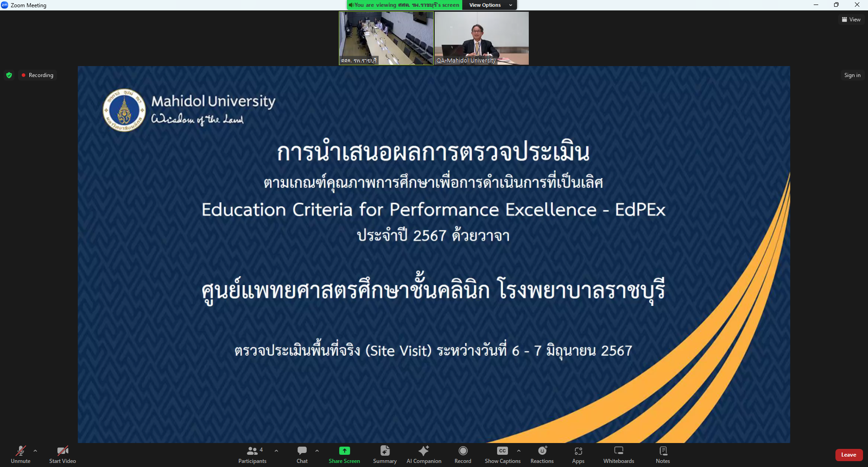Click the red Leave button
The height and width of the screenshot is (467, 868).
click(849, 455)
